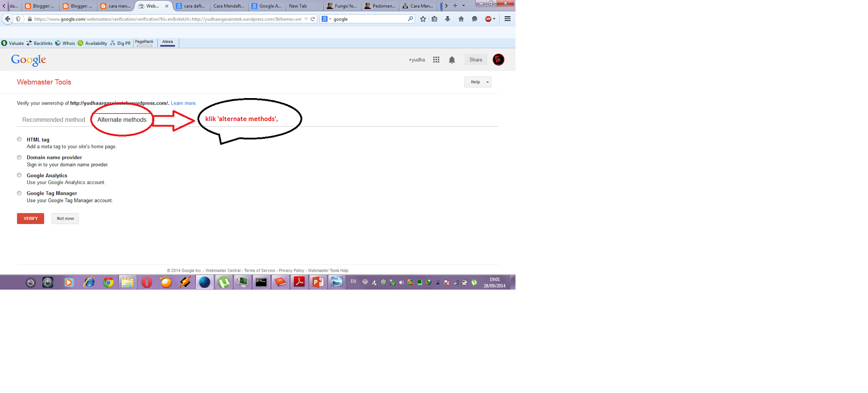Click the Backlinks toolbar item

point(40,43)
